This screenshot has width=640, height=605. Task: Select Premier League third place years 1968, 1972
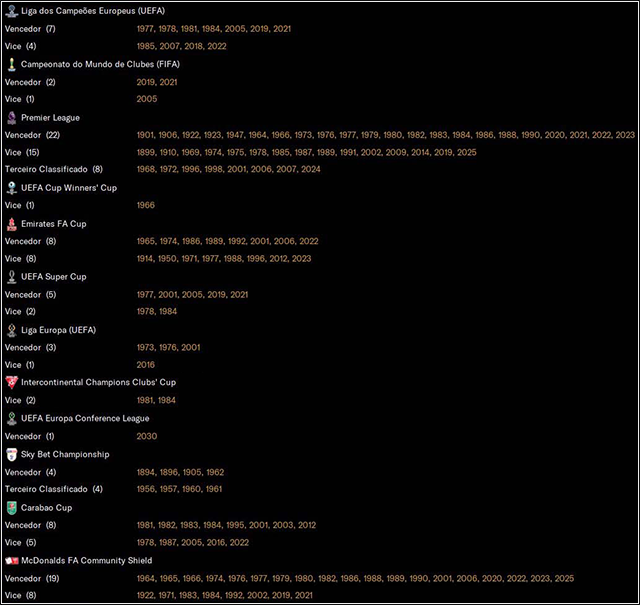tap(229, 169)
